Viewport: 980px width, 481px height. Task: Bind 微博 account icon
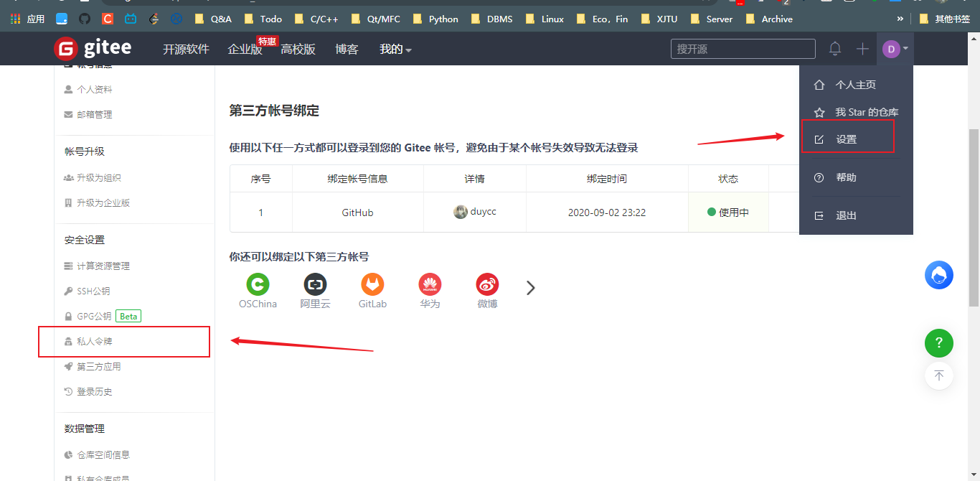487,284
